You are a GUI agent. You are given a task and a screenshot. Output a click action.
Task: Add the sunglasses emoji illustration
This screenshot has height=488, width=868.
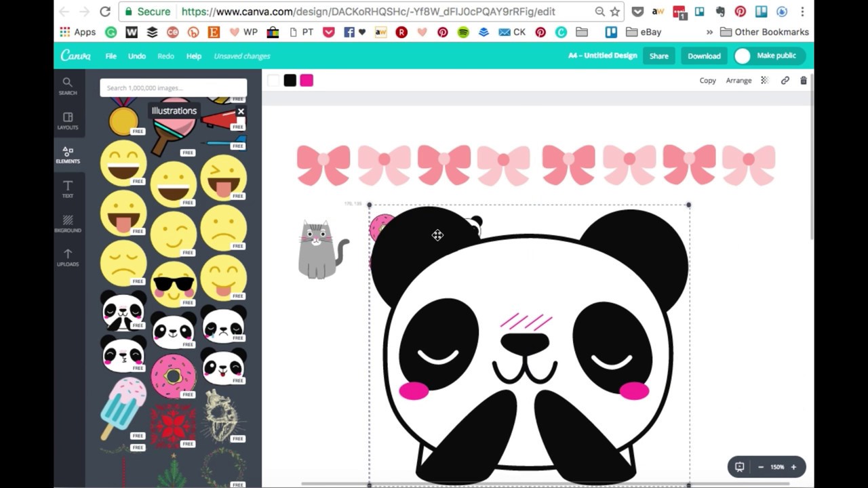[x=173, y=284]
